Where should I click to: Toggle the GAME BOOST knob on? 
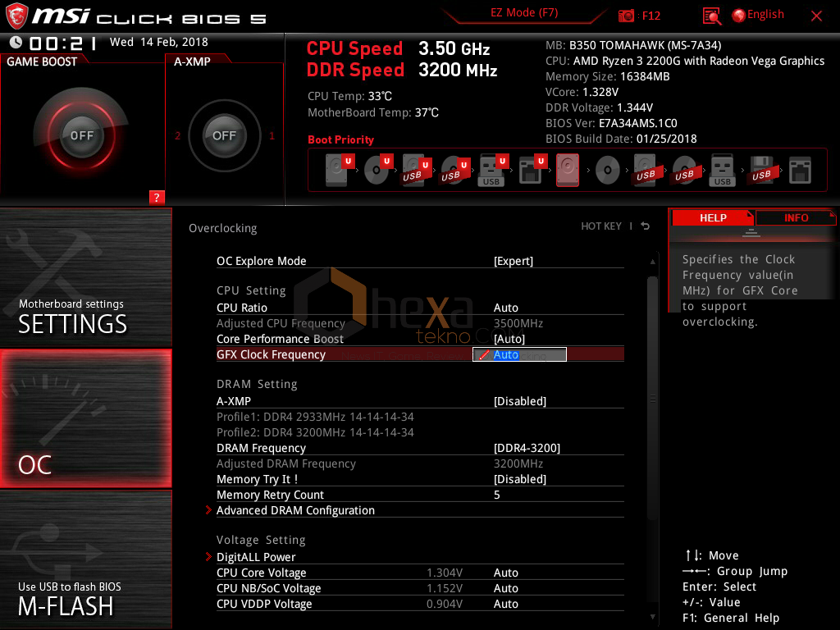tap(81, 135)
